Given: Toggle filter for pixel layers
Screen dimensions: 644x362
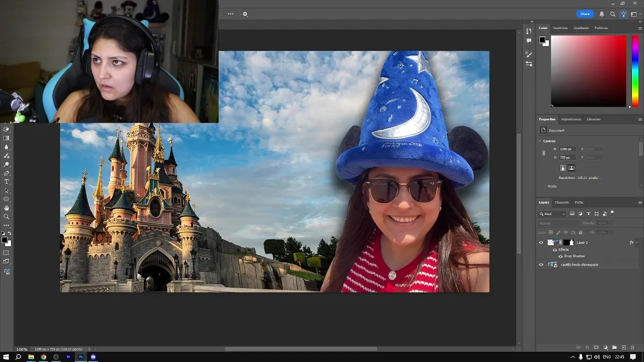Looking at the screenshot, I should pyautogui.click(x=572, y=214).
